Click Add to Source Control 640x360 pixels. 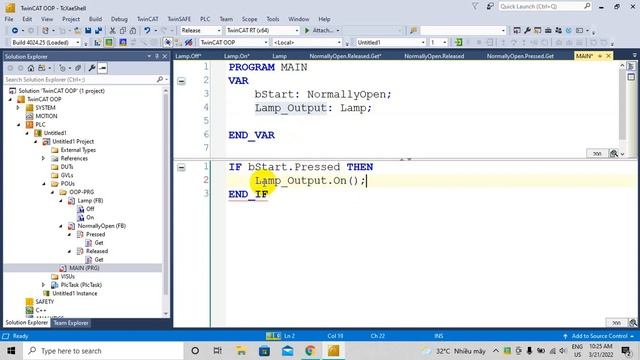(x=599, y=336)
